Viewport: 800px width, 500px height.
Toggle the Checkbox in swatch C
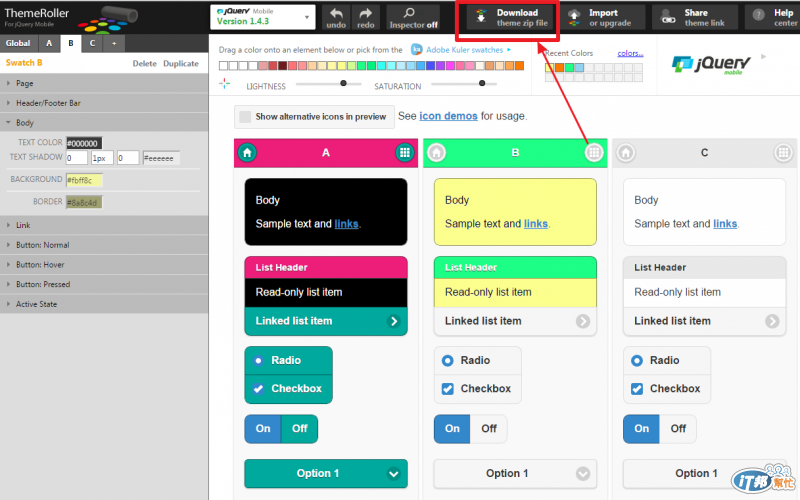pyautogui.click(x=667, y=389)
